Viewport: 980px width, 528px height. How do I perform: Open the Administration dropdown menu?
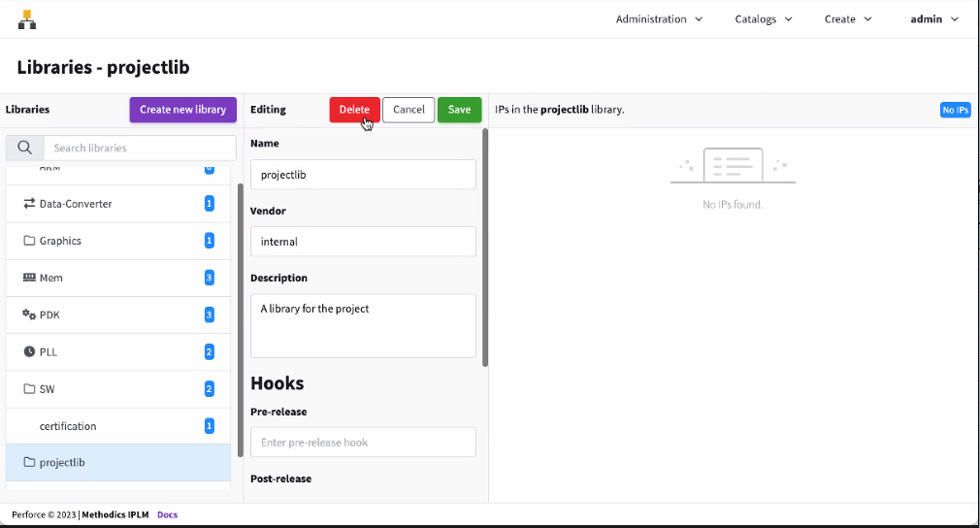click(x=659, y=19)
